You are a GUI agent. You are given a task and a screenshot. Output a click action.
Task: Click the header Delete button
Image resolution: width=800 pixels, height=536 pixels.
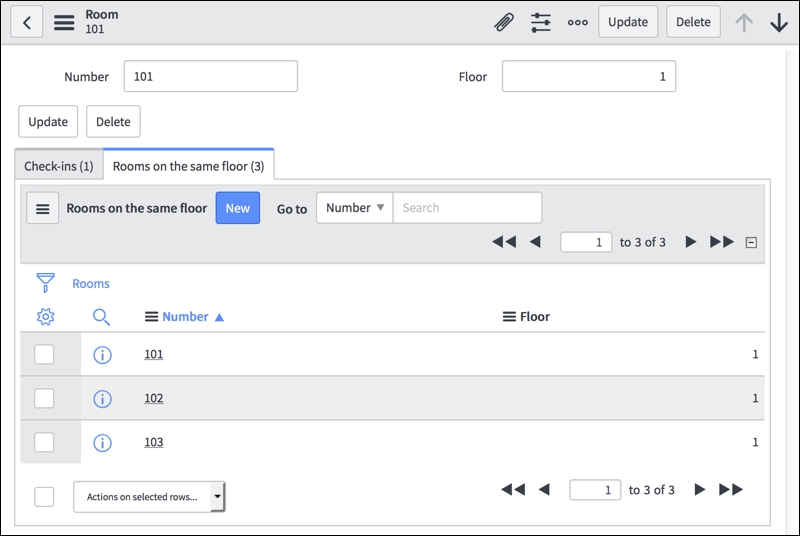pyautogui.click(x=693, y=22)
